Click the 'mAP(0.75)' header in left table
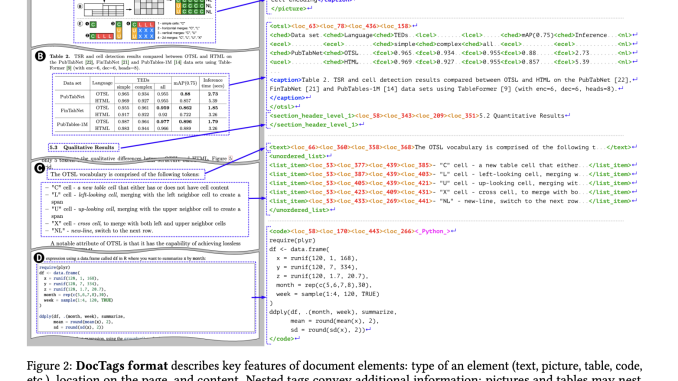This screenshot has height=381, width=678. [185, 83]
